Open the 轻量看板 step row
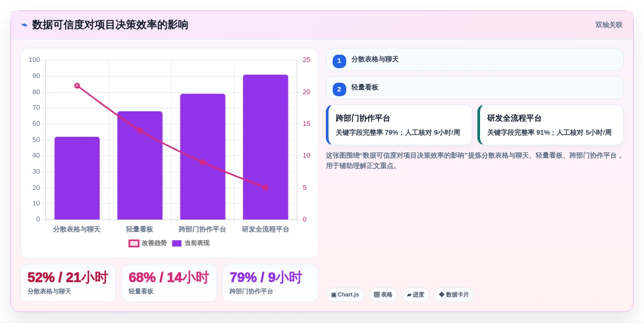The image size is (644, 323). coord(474,88)
